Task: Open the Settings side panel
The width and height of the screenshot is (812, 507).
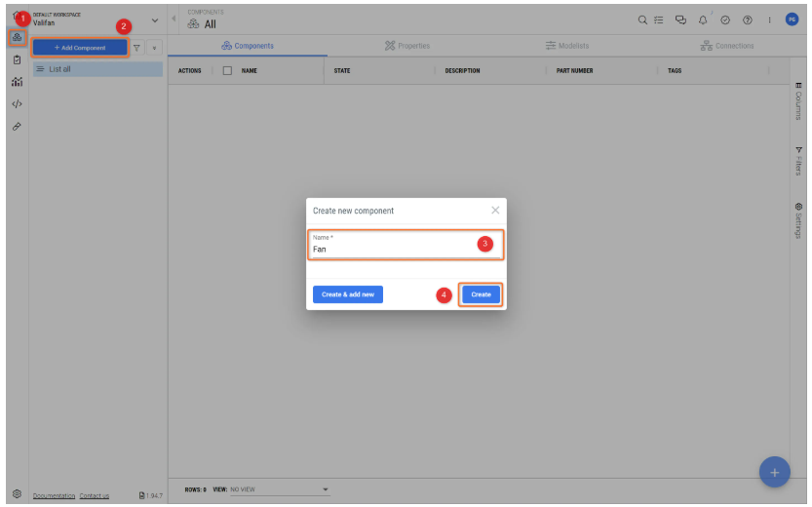Action: click(x=798, y=220)
